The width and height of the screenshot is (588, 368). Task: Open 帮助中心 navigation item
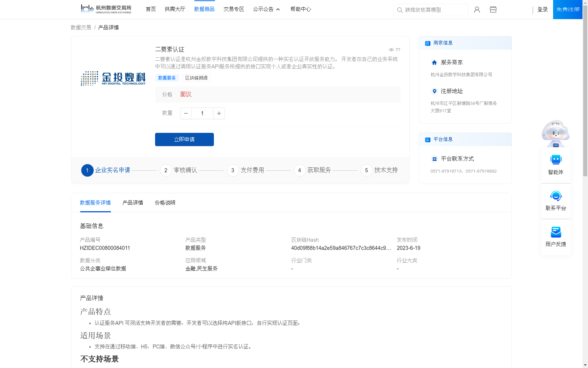coord(301,9)
